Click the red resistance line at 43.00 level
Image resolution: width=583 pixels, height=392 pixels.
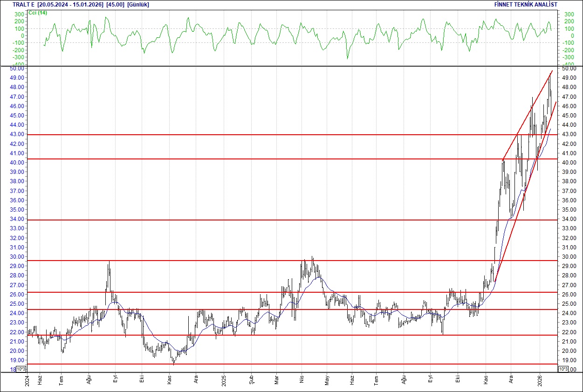(280, 134)
